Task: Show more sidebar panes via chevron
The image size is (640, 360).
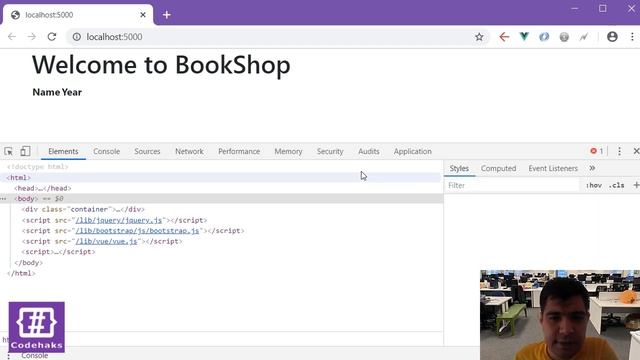Action: pyautogui.click(x=592, y=168)
